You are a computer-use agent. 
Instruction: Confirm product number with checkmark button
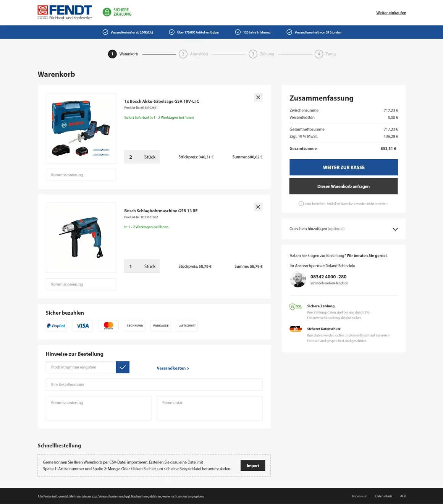123,367
